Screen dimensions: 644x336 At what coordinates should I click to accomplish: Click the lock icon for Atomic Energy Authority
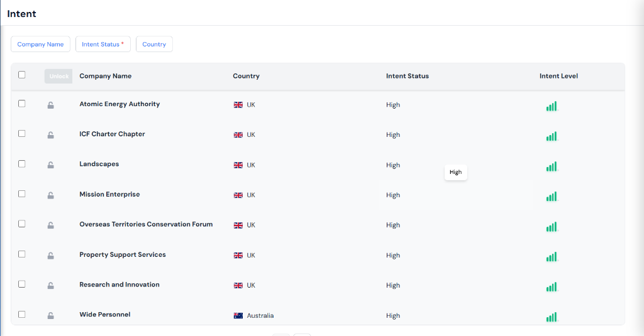50,105
